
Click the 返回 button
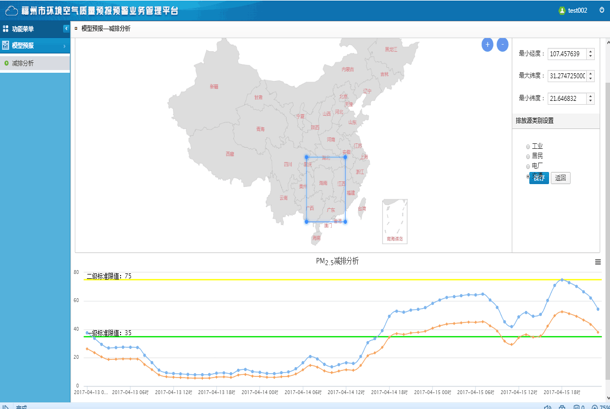click(561, 178)
